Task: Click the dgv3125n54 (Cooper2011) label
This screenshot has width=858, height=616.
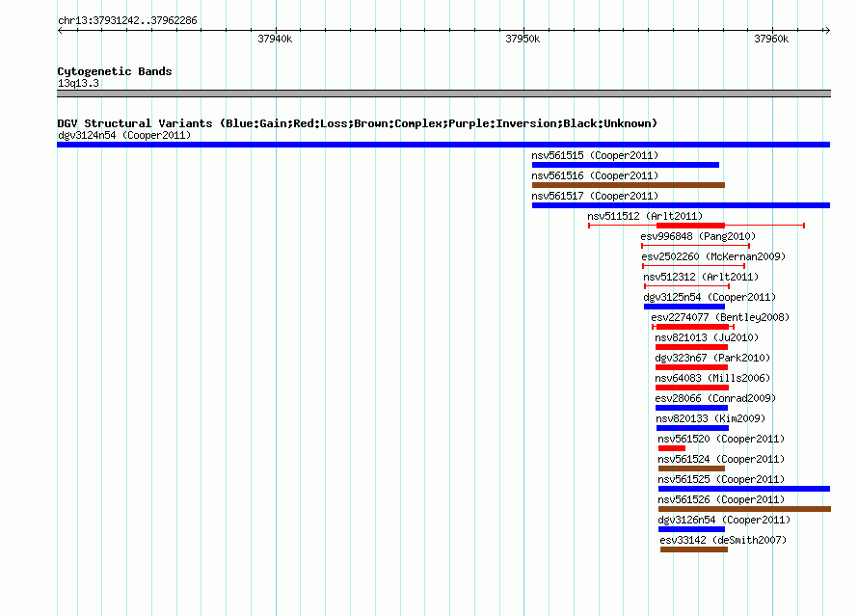Action: [710, 297]
